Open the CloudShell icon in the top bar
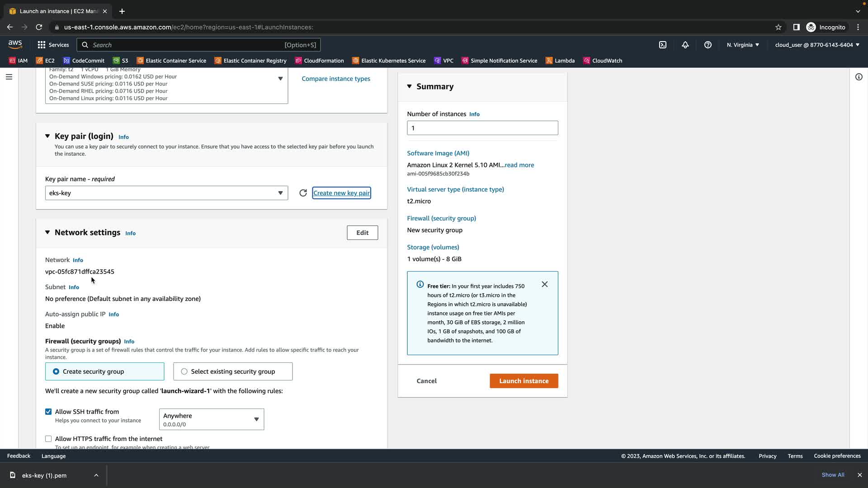Image resolution: width=868 pixels, height=488 pixels. (x=663, y=45)
